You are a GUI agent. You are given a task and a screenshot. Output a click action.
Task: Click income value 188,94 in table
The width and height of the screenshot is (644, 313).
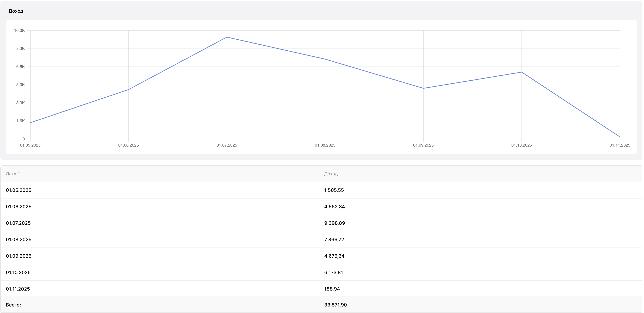tap(332, 289)
